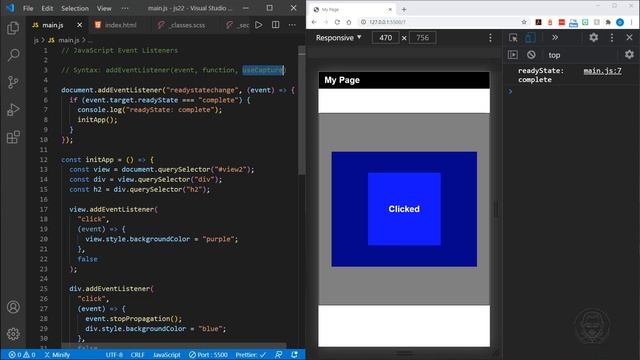Click the Clicked square on the page

[x=404, y=209]
